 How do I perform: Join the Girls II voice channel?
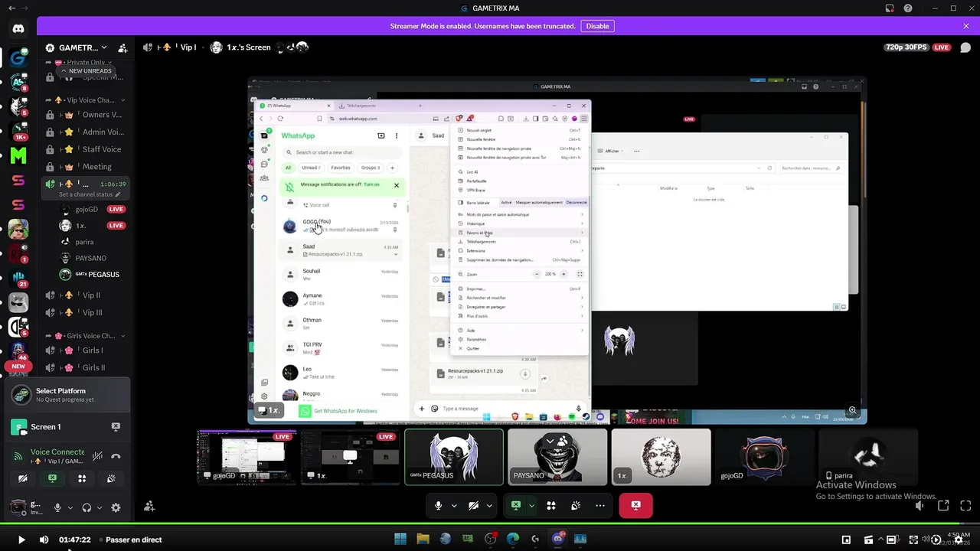pos(86,368)
